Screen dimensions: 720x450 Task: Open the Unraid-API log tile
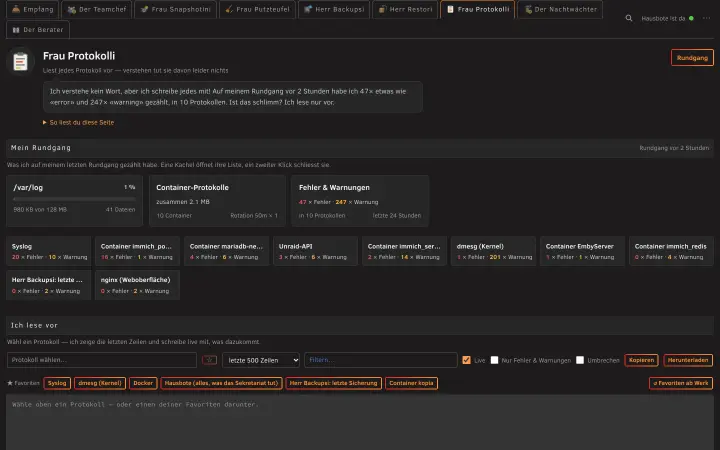[x=315, y=251]
